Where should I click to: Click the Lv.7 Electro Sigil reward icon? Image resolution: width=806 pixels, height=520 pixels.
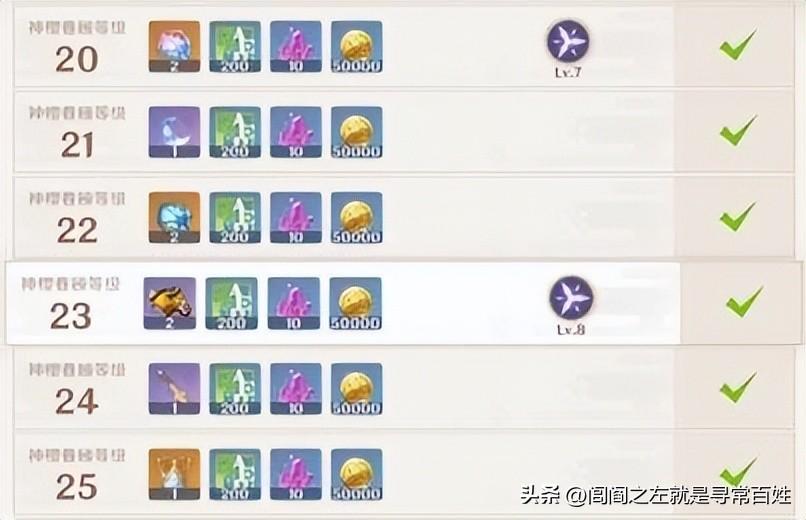point(568,41)
